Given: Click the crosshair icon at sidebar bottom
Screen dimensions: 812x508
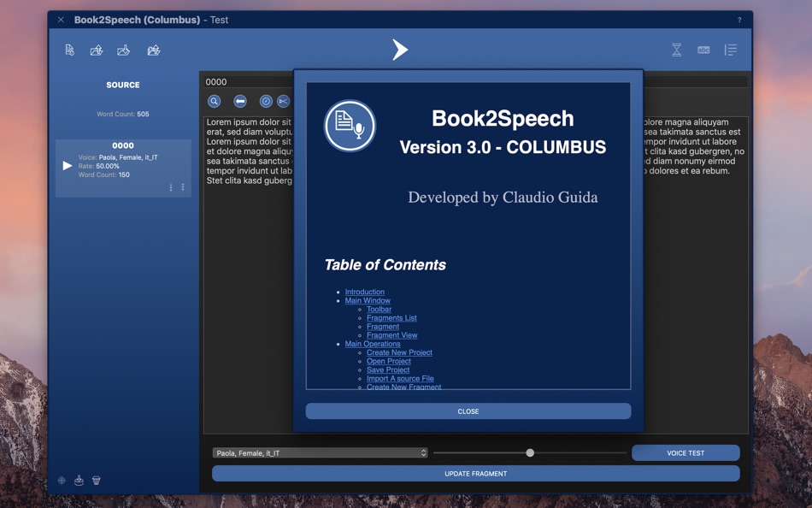Looking at the screenshot, I should click(62, 480).
